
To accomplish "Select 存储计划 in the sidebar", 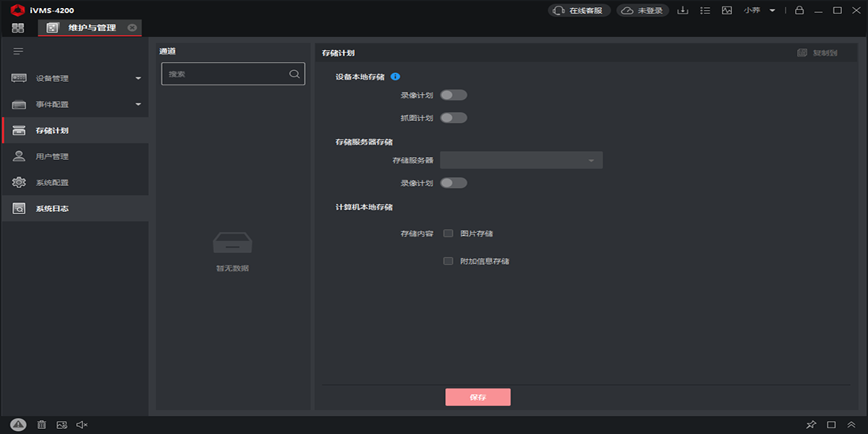I will pyautogui.click(x=75, y=130).
